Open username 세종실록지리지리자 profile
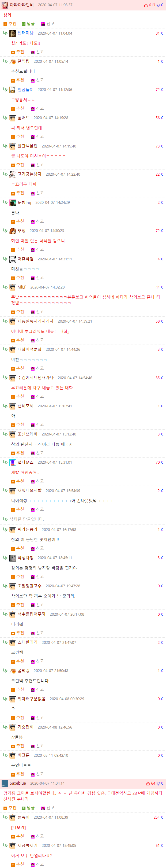The image size is (166, 868). 35,321
